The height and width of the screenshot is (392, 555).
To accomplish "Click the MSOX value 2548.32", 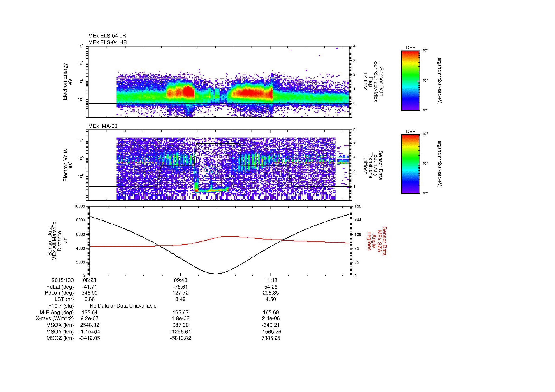I will (x=90, y=325).
